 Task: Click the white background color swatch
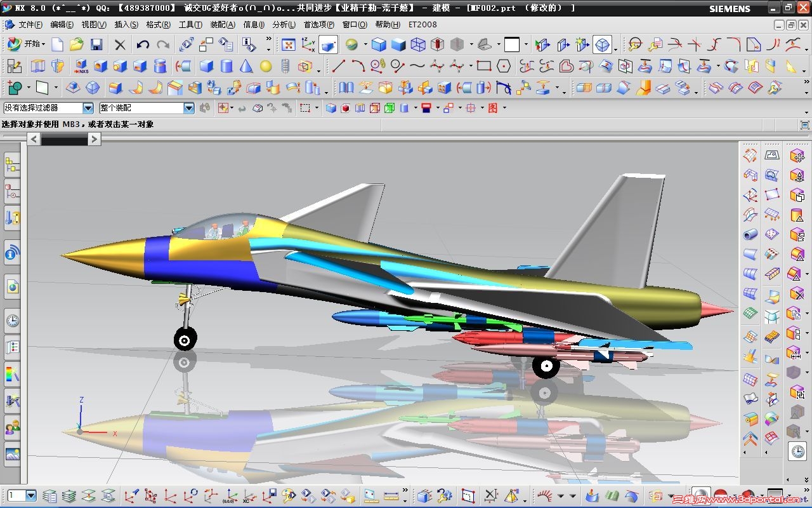point(512,44)
